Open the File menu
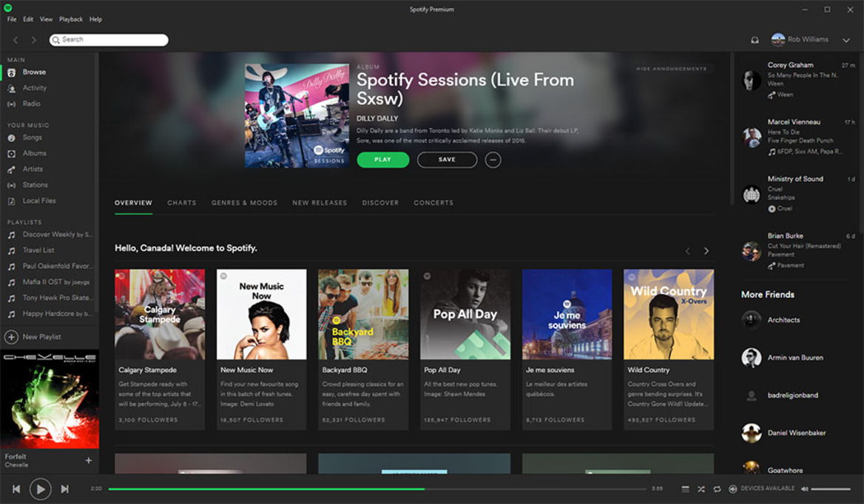864x504 pixels. [x=12, y=19]
